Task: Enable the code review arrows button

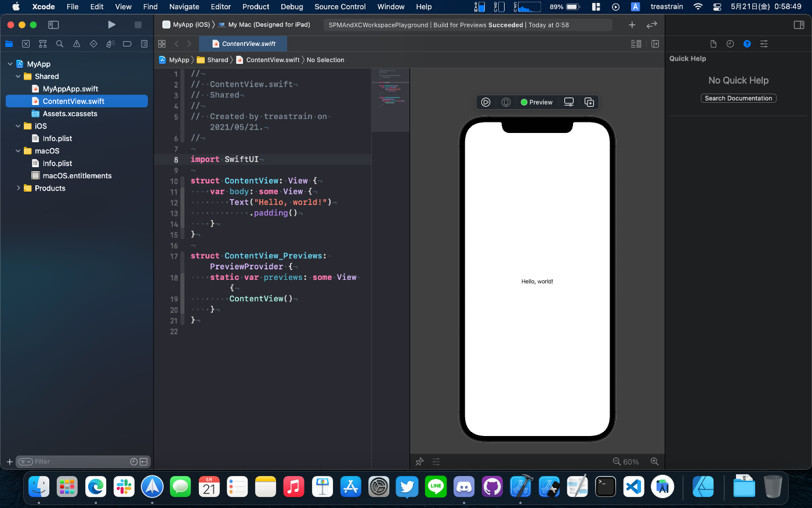Action: [652, 24]
